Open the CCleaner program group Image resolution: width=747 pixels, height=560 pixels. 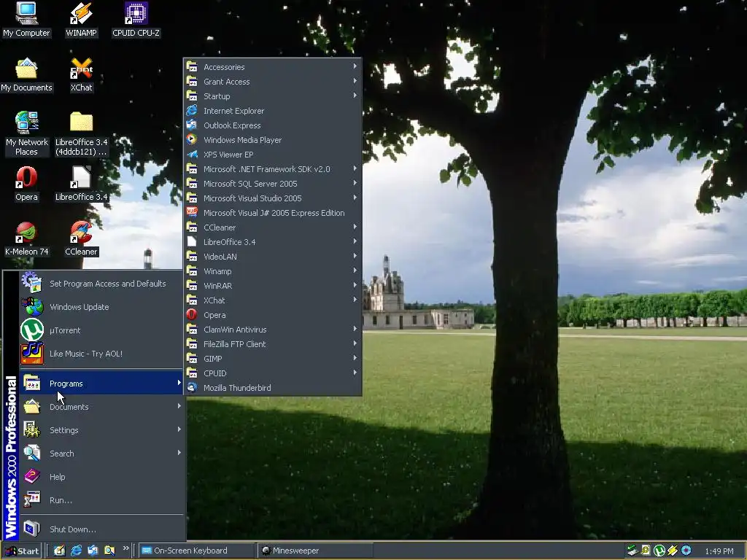point(273,227)
